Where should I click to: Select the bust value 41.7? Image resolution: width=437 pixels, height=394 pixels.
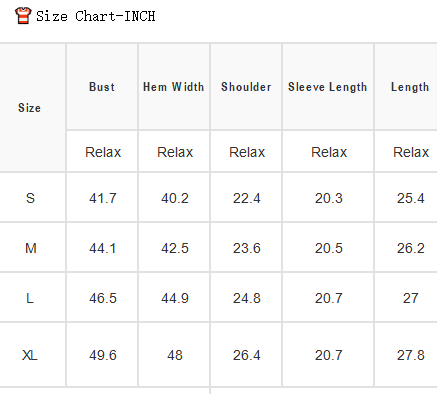coord(103,198)
